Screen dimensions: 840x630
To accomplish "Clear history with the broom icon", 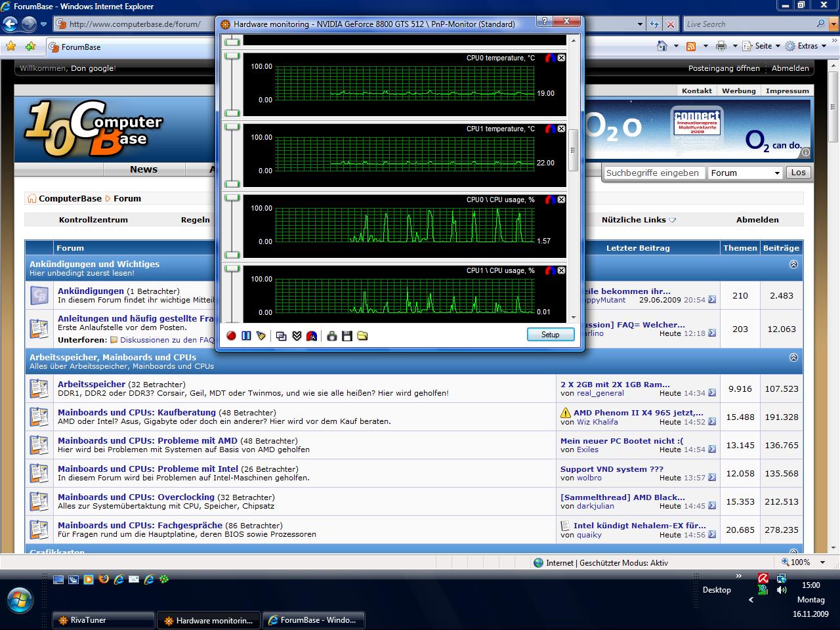I will (x=261, y=336).
